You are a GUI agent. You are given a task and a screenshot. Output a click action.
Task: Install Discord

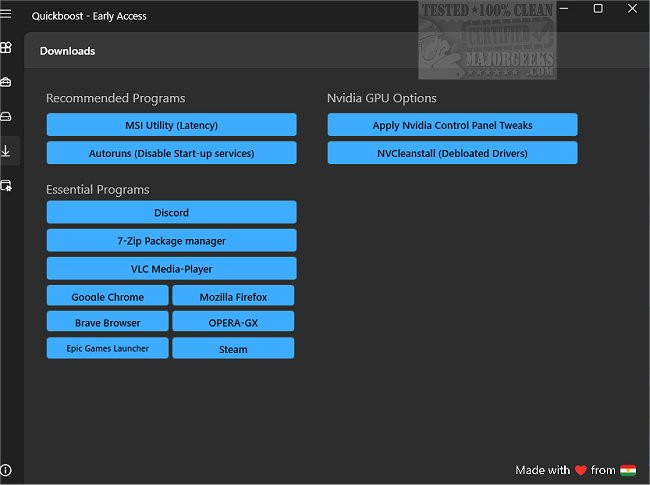coord(171,212)
